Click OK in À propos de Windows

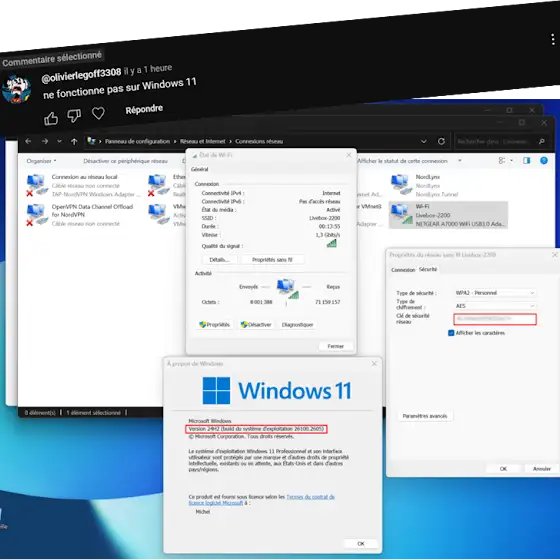click(361, 544)
